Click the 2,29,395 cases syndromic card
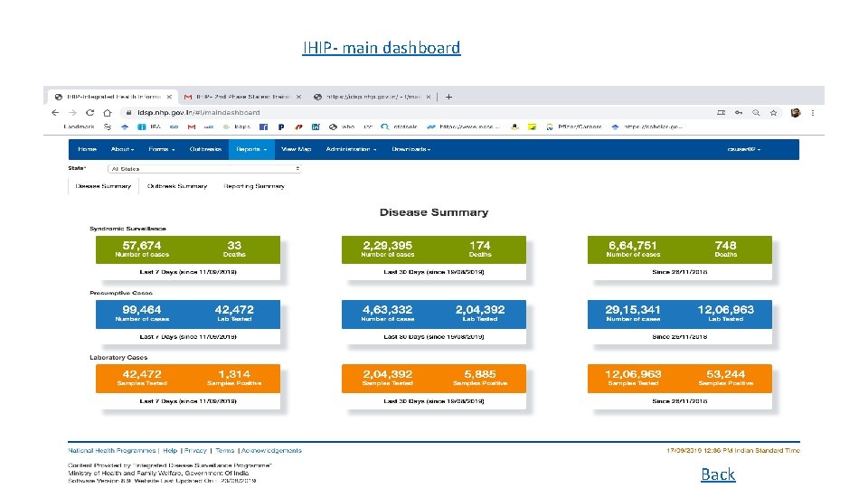This screenshot has height=488, width=868. [433, 258]
